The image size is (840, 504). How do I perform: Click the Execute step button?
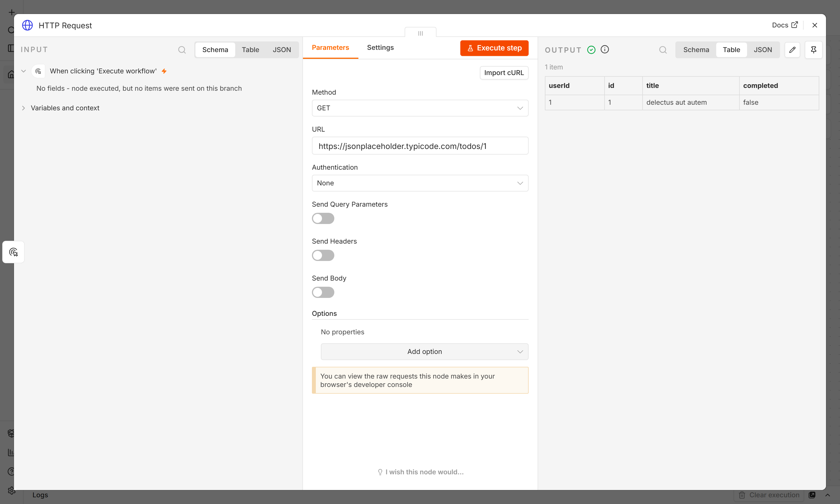494,48
